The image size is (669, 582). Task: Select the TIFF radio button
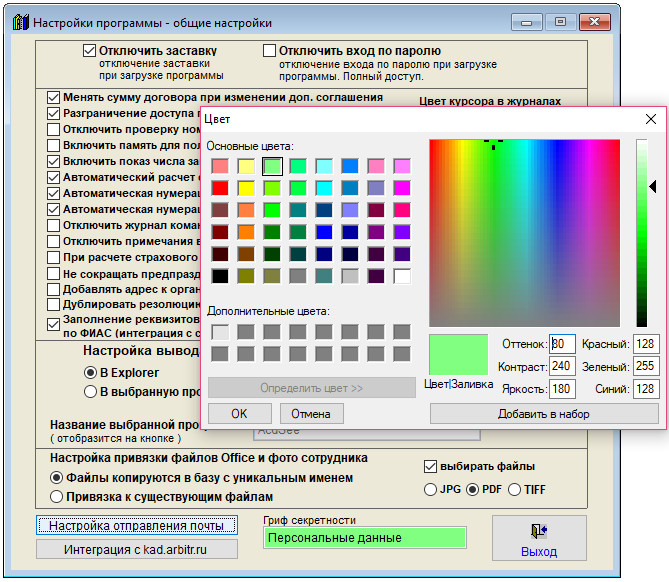click(515, 489)
